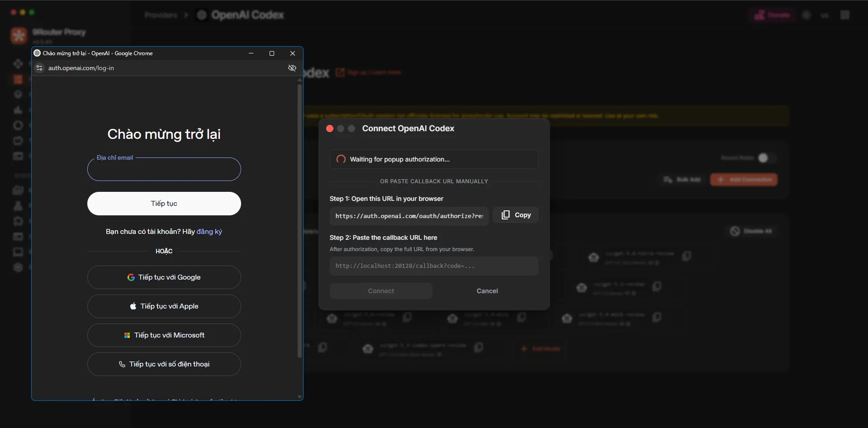
Task: Click the auth.openai.com/log-in address text
Action: (x=81, y=68)
